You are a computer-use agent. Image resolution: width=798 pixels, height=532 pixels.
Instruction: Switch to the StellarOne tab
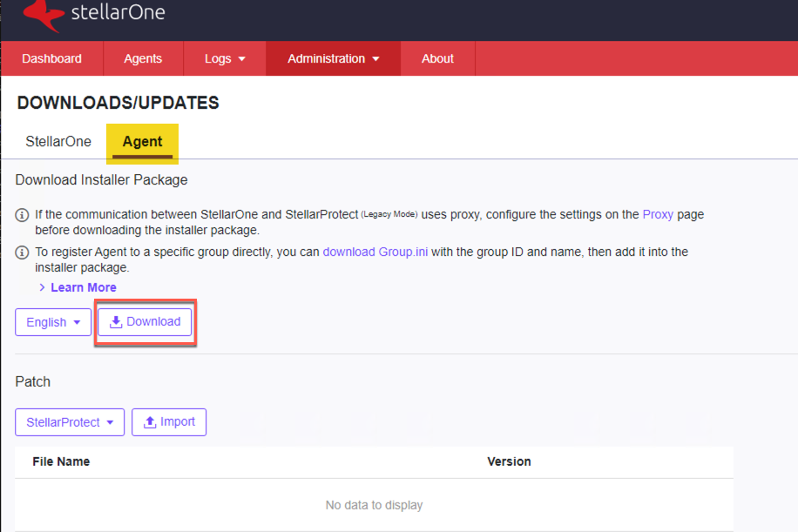pyautogui.click(x=58, y=142)
